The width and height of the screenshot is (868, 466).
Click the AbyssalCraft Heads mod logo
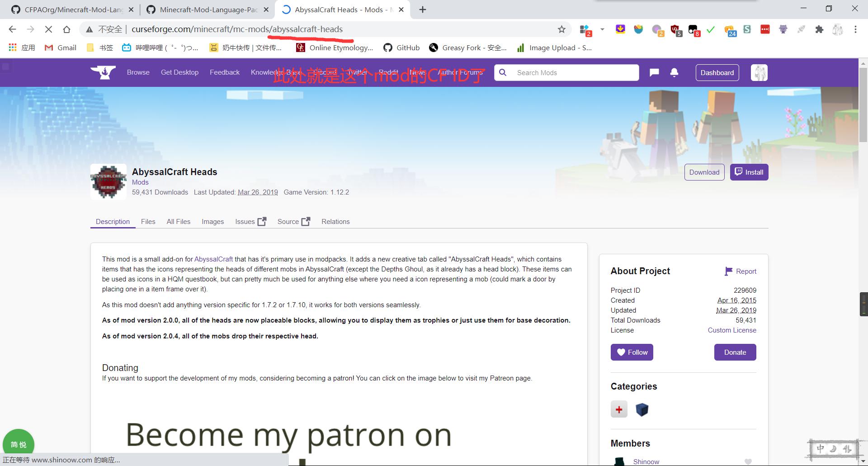point(108,181)
